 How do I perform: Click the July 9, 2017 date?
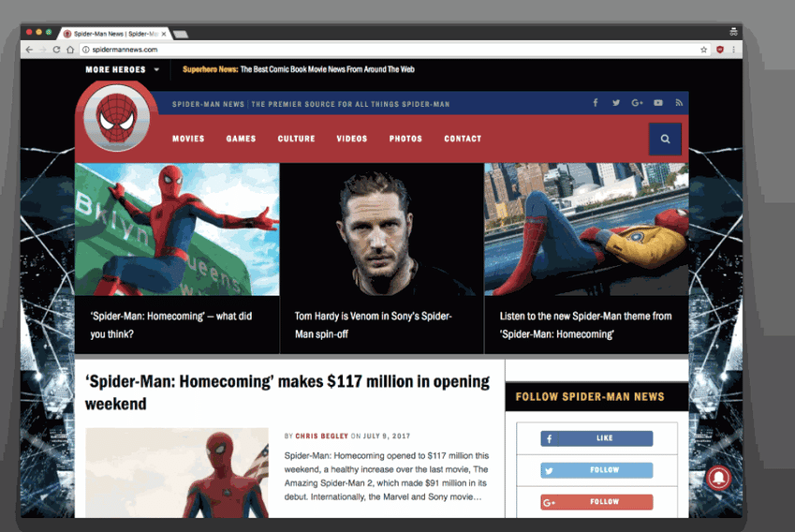(x=387, y=436)
